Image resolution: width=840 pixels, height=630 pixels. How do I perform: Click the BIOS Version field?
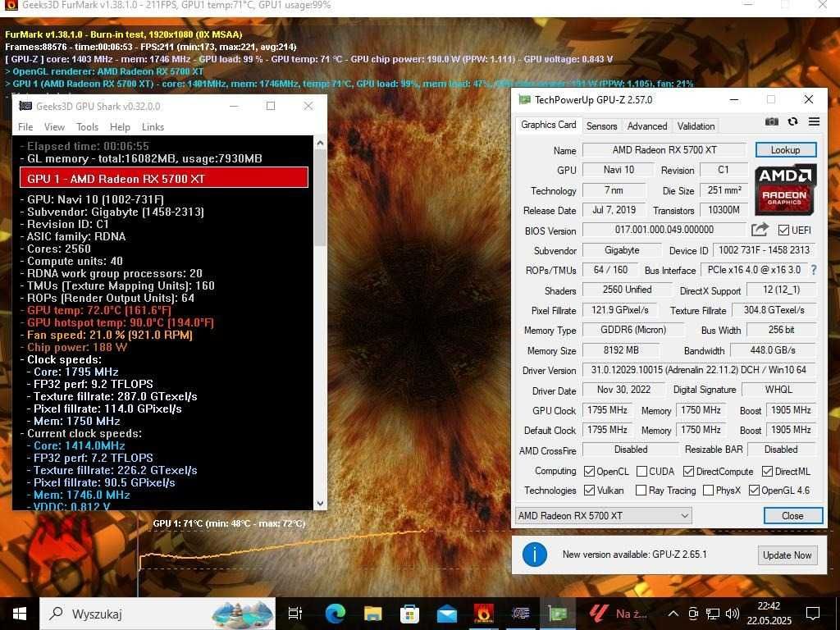click(x=664, y=230)
